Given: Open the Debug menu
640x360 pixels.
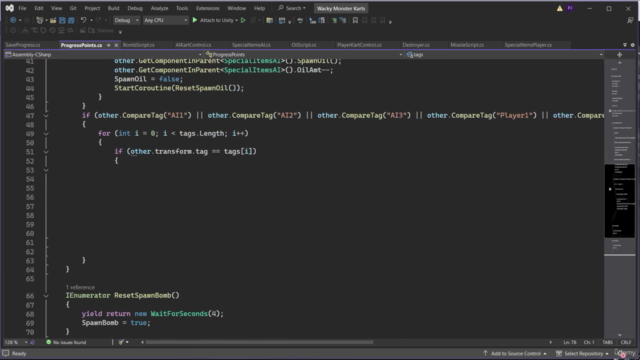Looking at the screenshot, I should (x=135, y=8).
